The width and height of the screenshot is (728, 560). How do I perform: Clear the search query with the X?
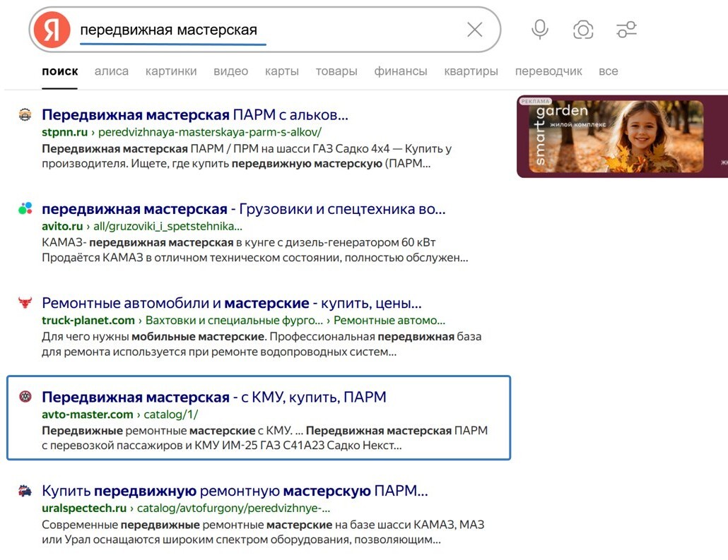[x=474, y=29]
